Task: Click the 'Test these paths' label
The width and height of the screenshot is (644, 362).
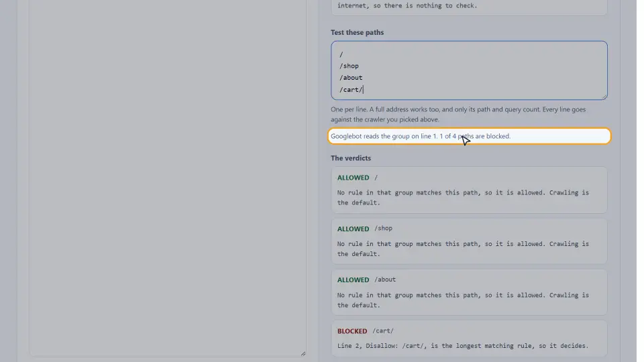Action: click(x=357, y=32)
